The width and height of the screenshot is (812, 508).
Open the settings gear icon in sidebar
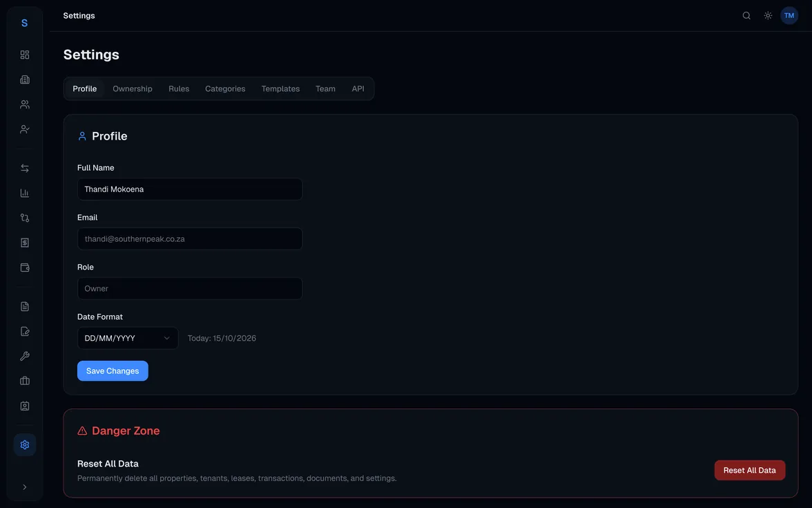pos(24,445)
